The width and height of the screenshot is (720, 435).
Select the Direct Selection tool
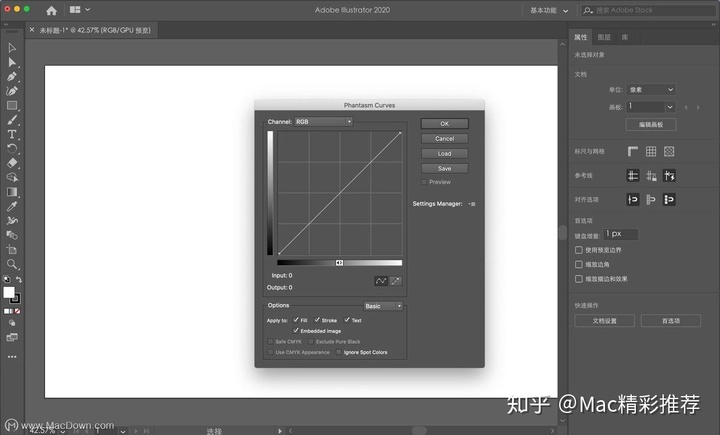12,62
